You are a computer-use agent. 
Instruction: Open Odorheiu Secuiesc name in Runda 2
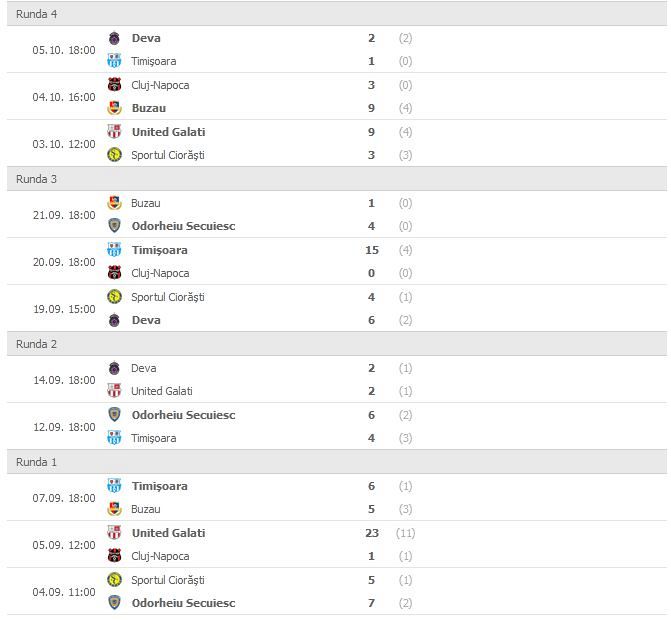point(183,415)
